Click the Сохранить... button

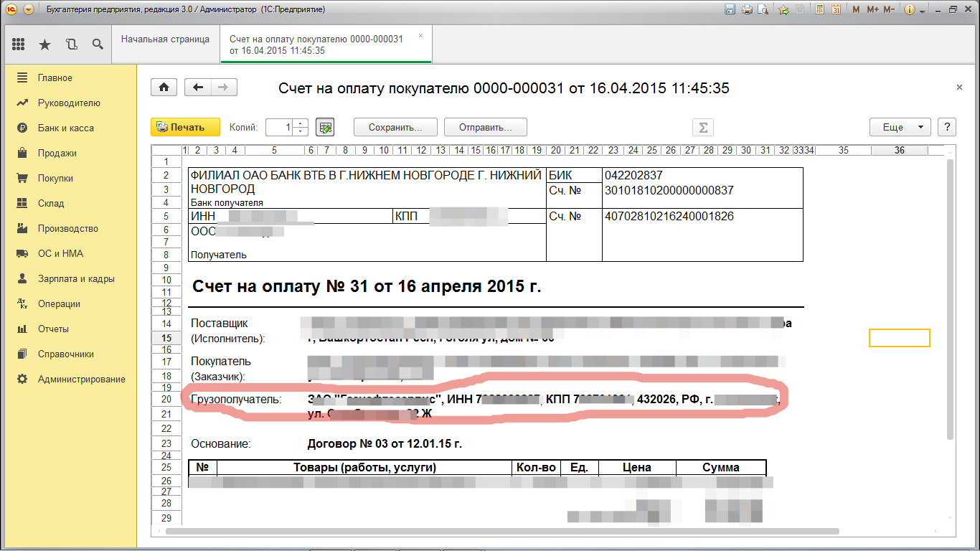click(x=395, y=127)
